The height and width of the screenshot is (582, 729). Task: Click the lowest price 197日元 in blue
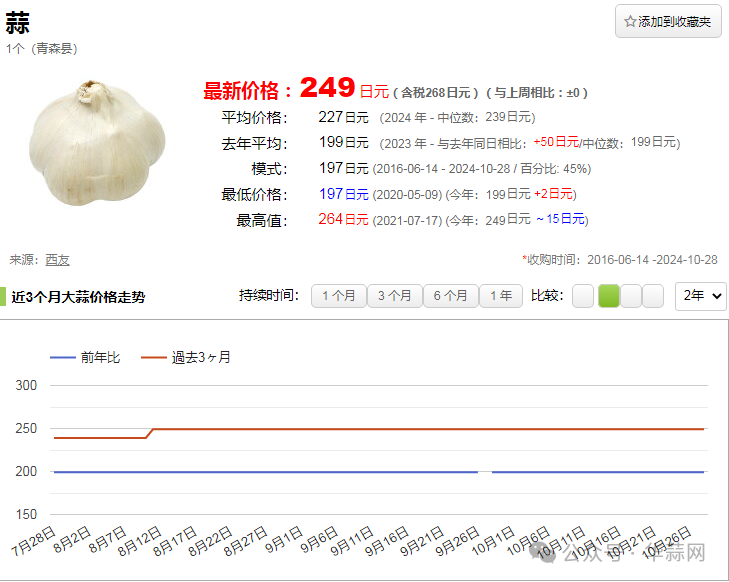point(343,194)
